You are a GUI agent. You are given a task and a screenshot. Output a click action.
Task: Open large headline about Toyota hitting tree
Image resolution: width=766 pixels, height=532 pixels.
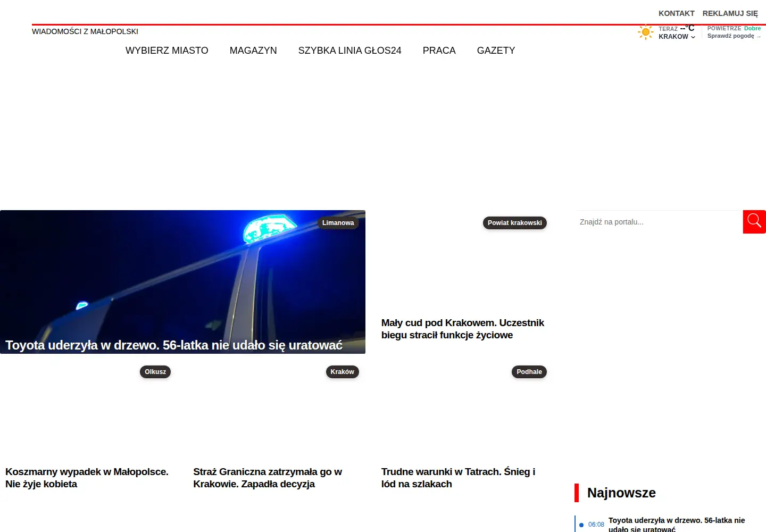[x=174, y=345]
